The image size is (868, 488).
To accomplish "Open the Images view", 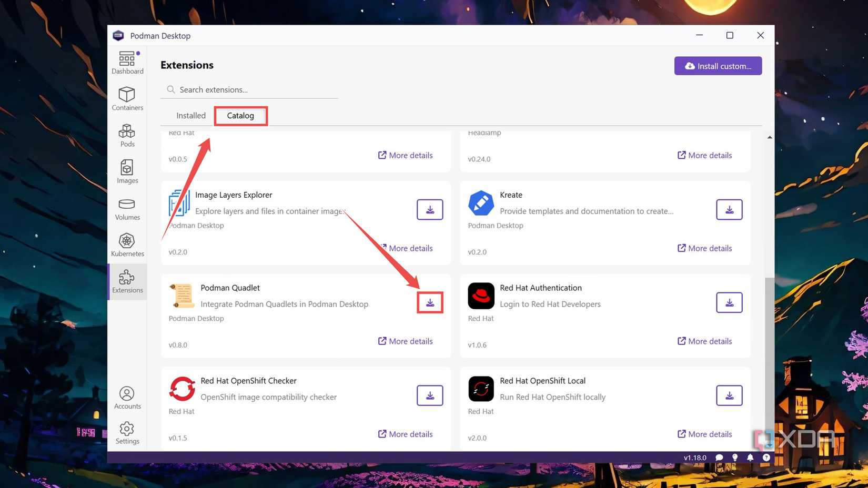I will point(127,171).
